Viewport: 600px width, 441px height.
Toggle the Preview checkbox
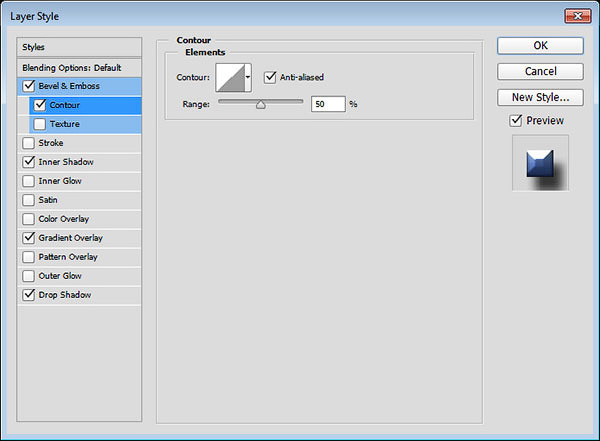click(516, 121)
